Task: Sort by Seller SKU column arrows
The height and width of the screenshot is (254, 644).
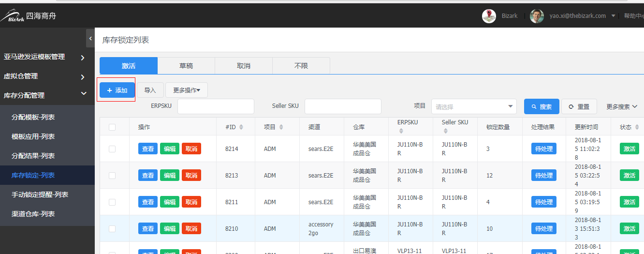Action: 445,132
